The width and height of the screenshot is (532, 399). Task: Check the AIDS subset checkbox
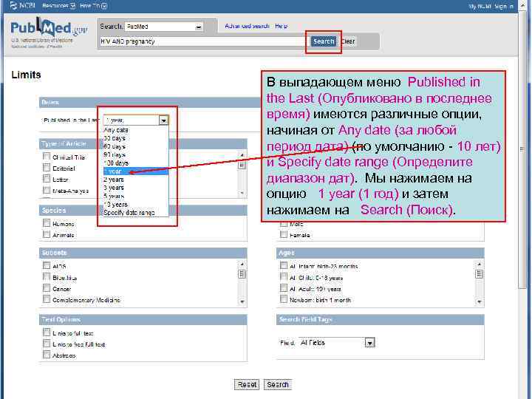click(x=47, y=265)
